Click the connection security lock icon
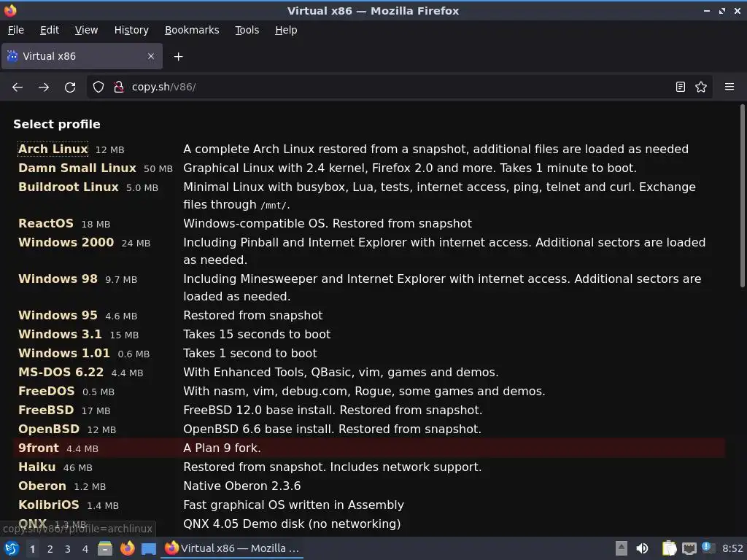This screenshot has height=560, width=747. [x=119, y=87]
